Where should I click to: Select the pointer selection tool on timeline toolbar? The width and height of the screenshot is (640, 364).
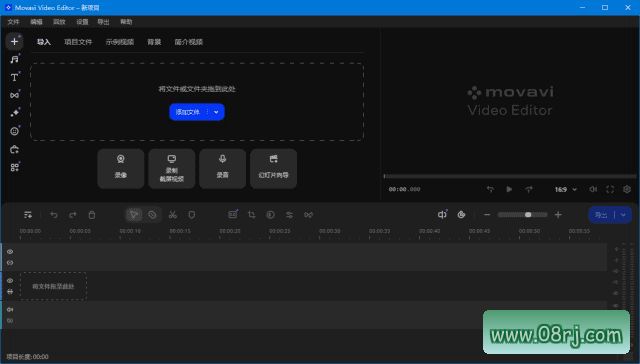point(133,215)
